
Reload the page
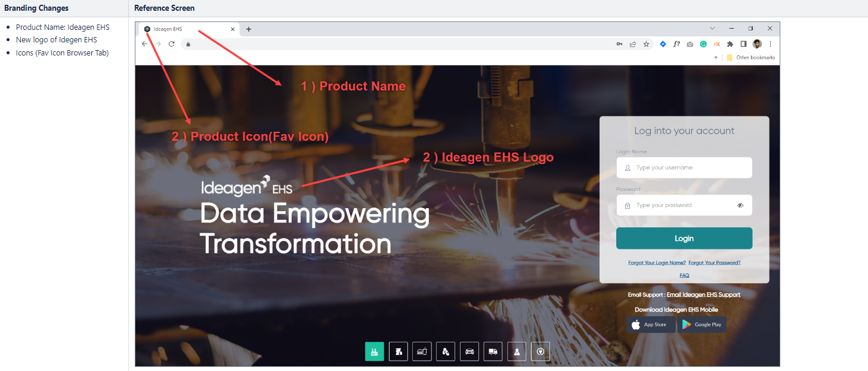pos(172,44)
